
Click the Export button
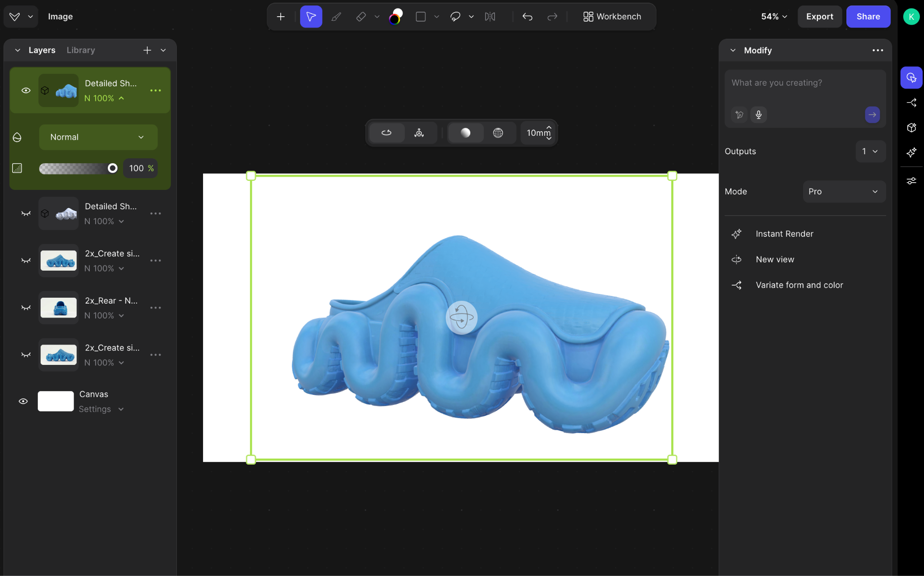pyautogui.click(x=820, y=17)
